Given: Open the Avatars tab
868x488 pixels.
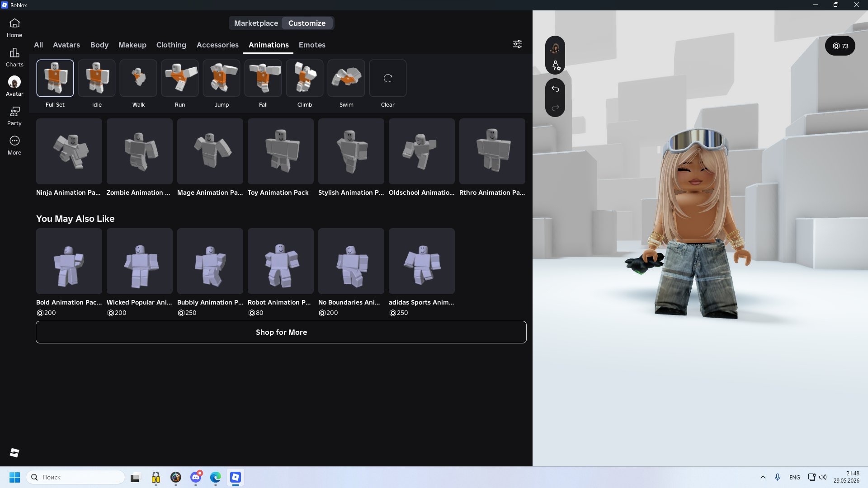Looking at the screenshot, I should pos(66,45).
